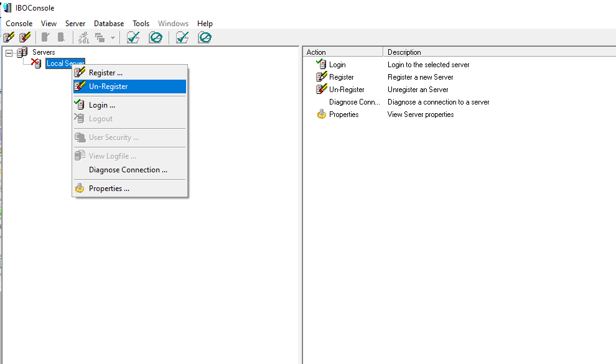Viewport: 616px width, 364px height.
Task: Select the Servers label in the tree
Action: [44, 52]
